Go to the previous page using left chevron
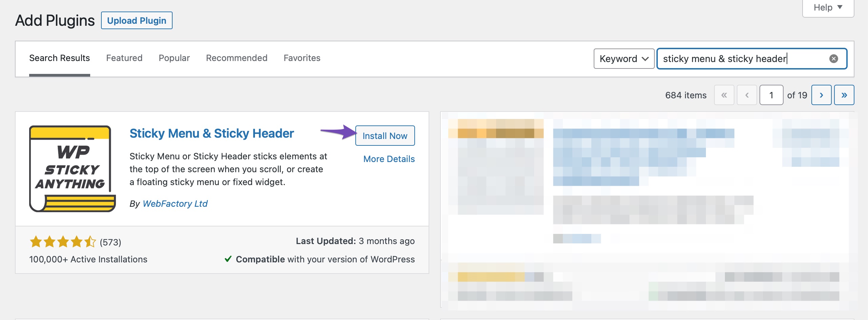 747,95
